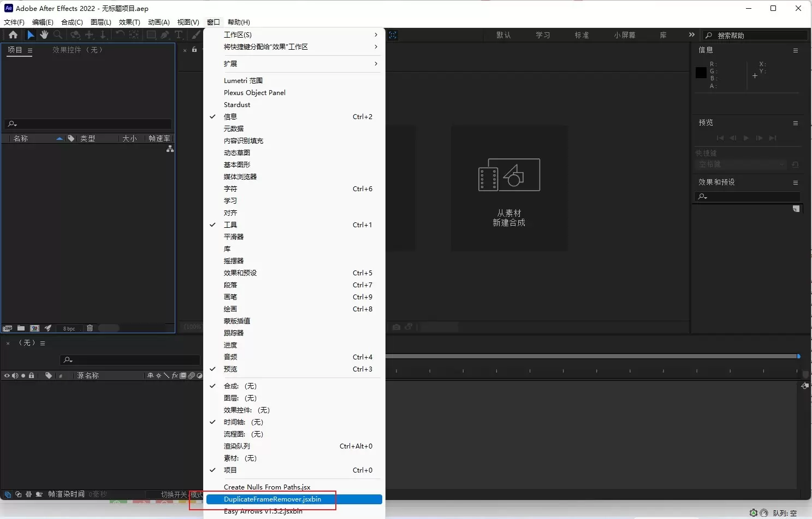
Task: Click the trash delete icon in Project panel
Action: [90, 328]
